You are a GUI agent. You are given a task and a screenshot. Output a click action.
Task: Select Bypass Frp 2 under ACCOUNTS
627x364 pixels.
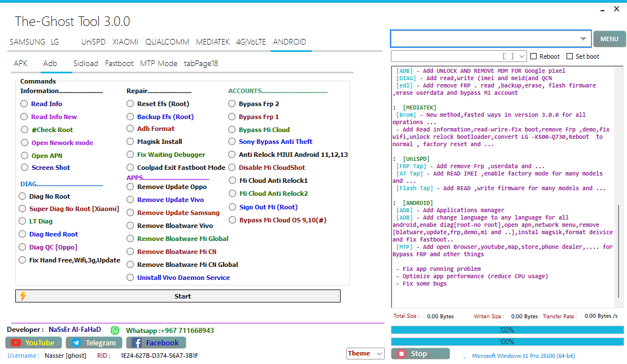[x=232, y=103]
